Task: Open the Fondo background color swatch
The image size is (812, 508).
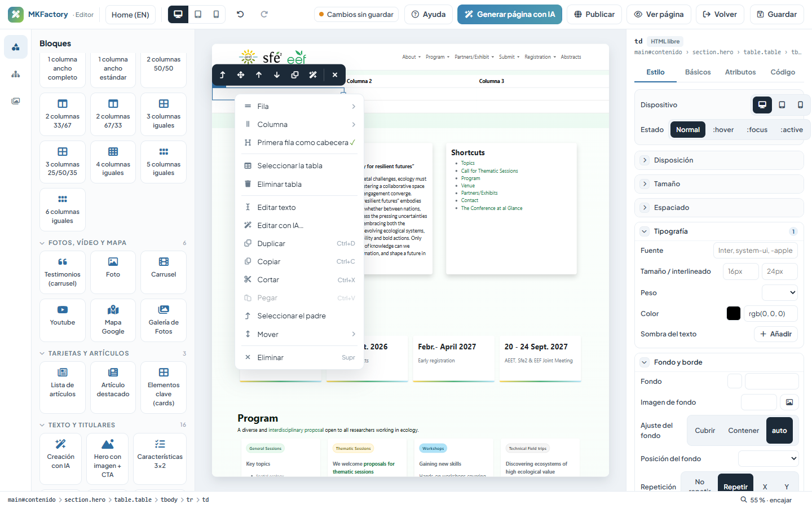Action: 735,381
